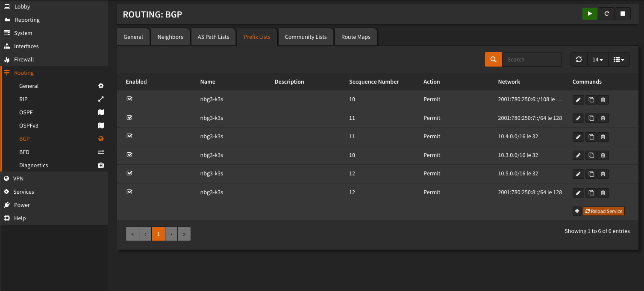Switch to the Neighbors tab
The image size is (644, 291).
[170, 37]
